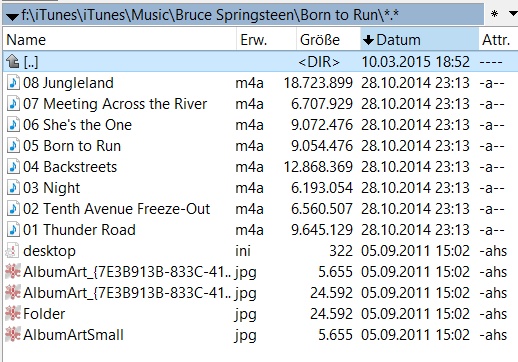
Task: Open dropdown arrow next to asterisk
Action: point(513,14)
